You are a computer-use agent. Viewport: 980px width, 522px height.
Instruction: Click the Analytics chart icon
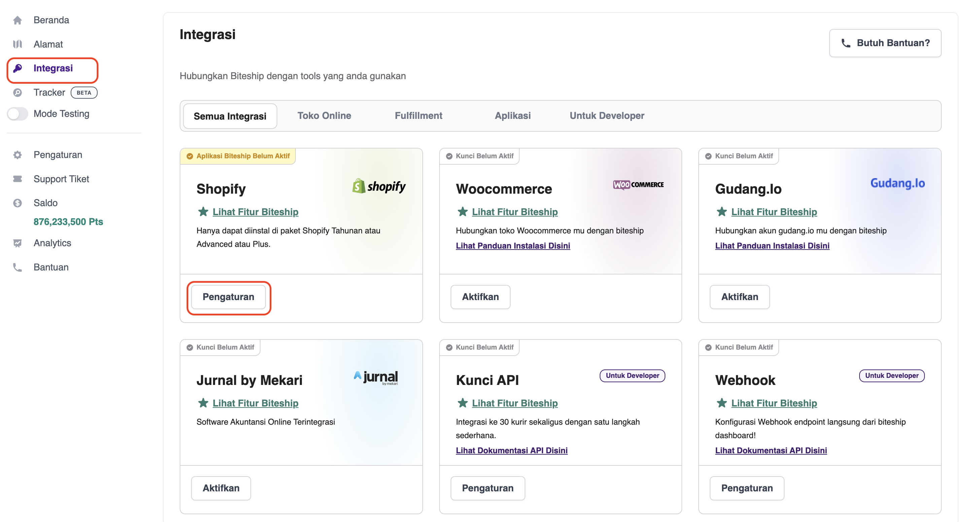coord(17,243)
